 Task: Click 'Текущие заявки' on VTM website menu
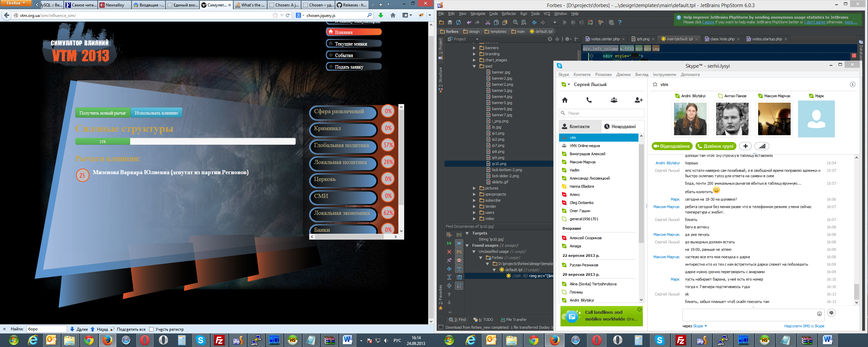point(354,44)
